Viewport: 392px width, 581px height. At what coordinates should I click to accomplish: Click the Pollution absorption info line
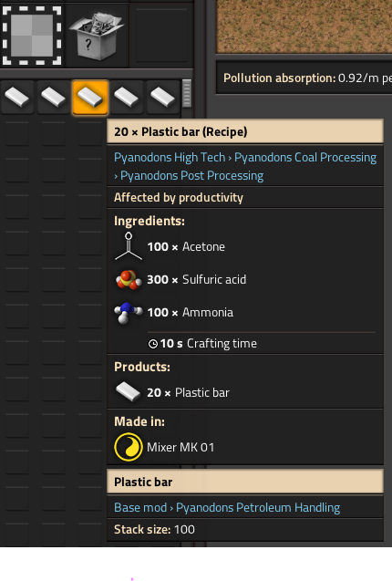click(x=304, y=78)
